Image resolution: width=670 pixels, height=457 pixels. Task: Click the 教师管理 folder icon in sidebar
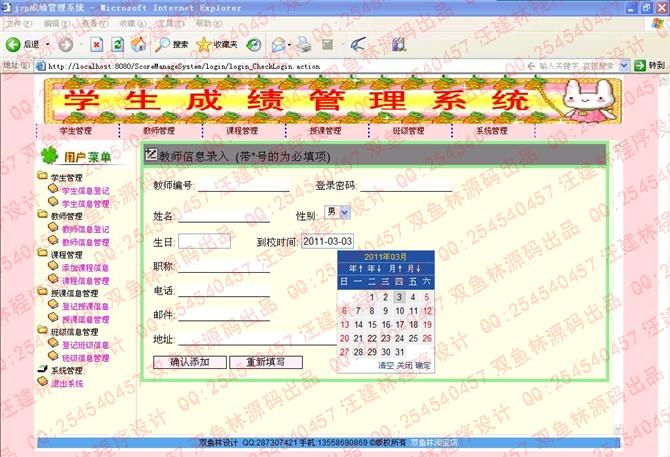pyautogui.click(x=42, y=214)
